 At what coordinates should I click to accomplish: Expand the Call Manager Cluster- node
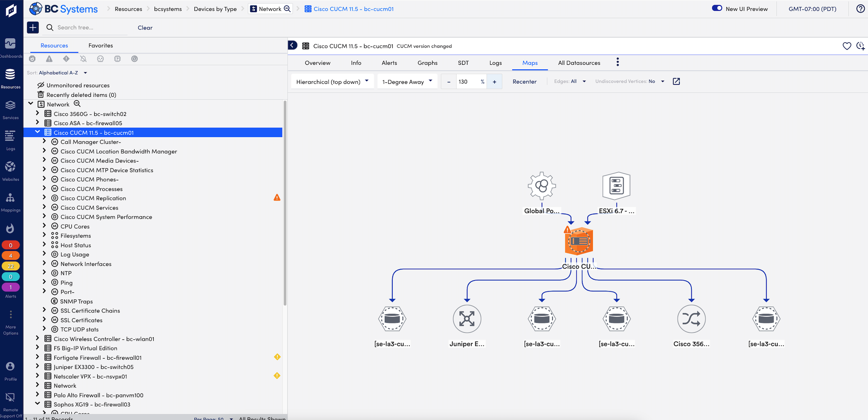44,142
